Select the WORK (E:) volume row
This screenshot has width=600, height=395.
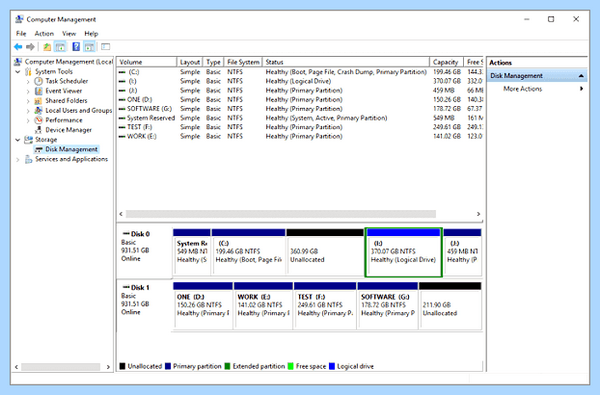(x=300, y=136)
